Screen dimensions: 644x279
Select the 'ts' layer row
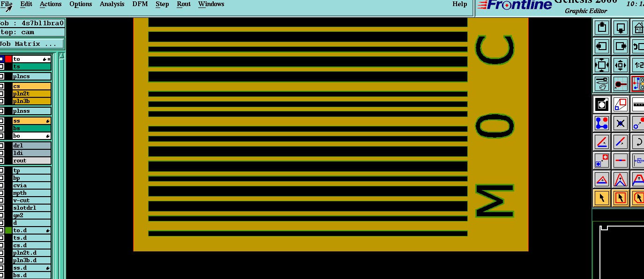tap(31, 66)
